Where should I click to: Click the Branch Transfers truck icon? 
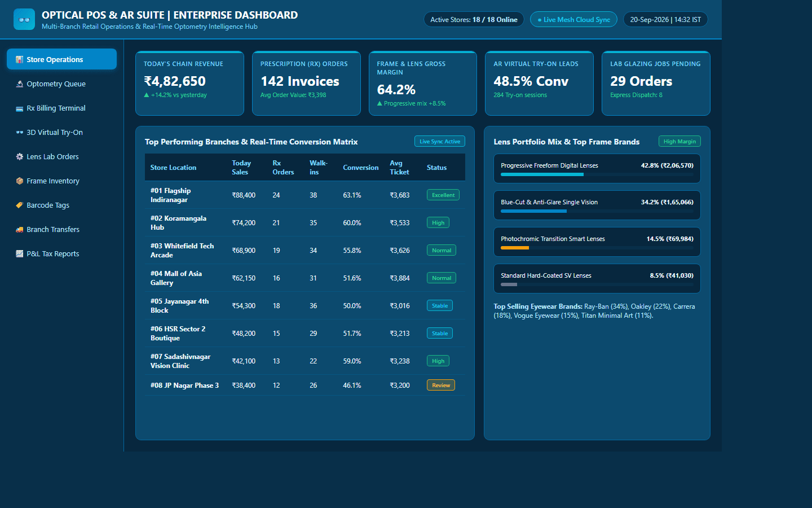(20, 230)
